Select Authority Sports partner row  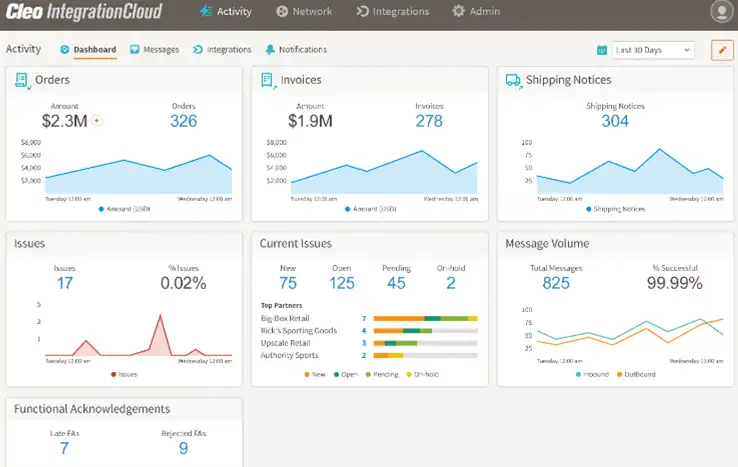click(x=369, y=355)
